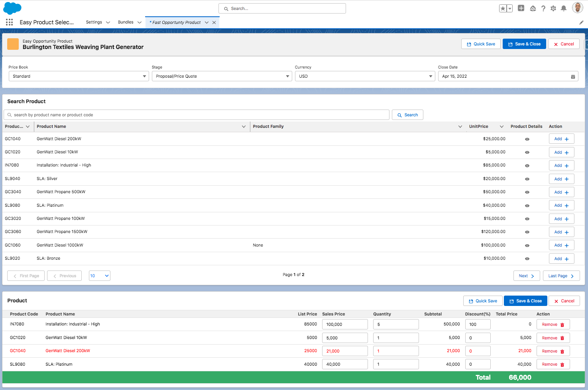
Task: Click the header Quick Save button
Action: click(x=481, y=44)
